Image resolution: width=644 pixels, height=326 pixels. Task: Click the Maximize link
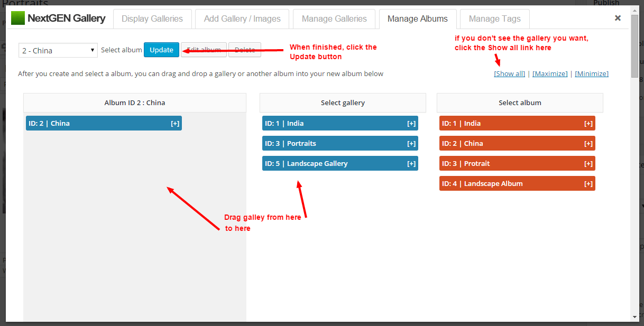(x=550, y=73)
